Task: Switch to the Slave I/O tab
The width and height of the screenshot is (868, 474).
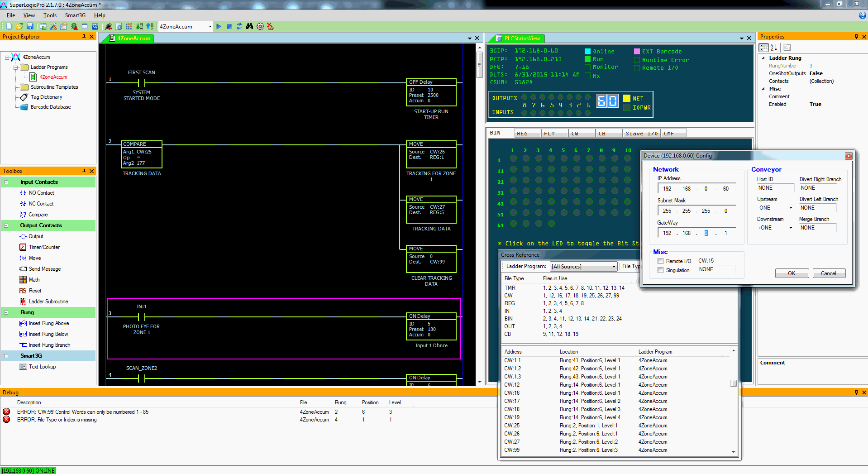Action: click(641, 133)
